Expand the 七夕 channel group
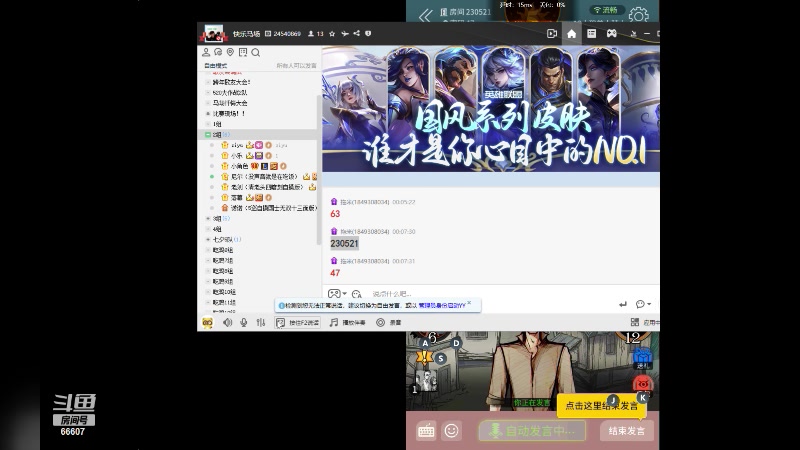The width and height of the screenshot is (800, 450). point(208,239)
